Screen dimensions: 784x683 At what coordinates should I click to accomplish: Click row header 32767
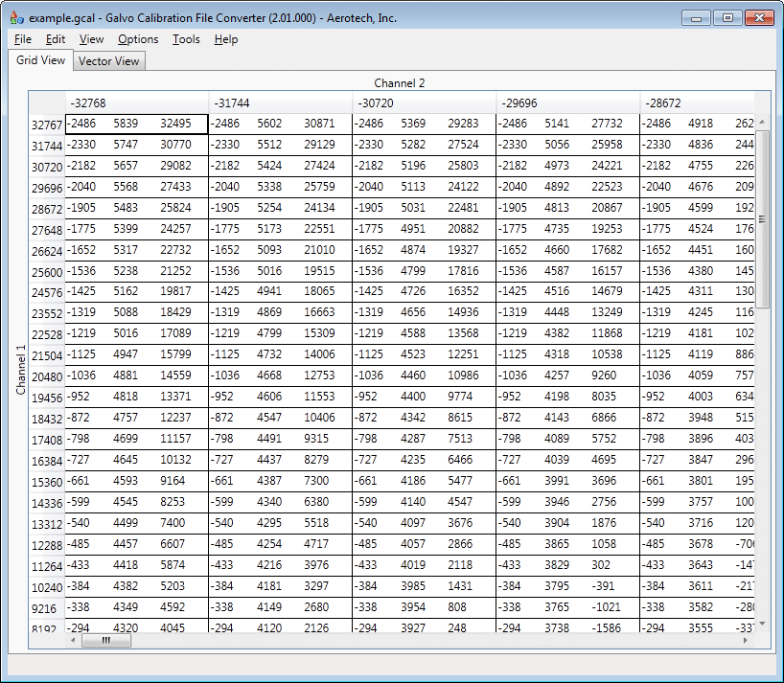pos(47,125)
